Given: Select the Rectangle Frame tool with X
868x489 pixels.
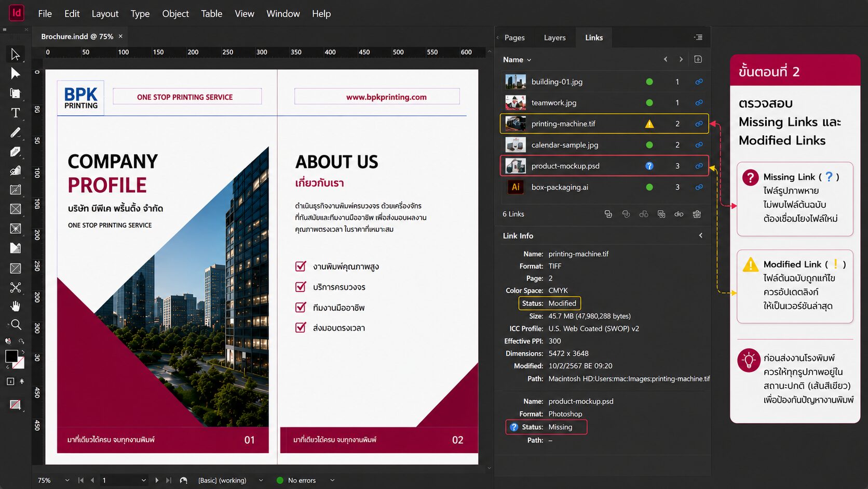Looking at the screenshot, I should pos(16,209).
